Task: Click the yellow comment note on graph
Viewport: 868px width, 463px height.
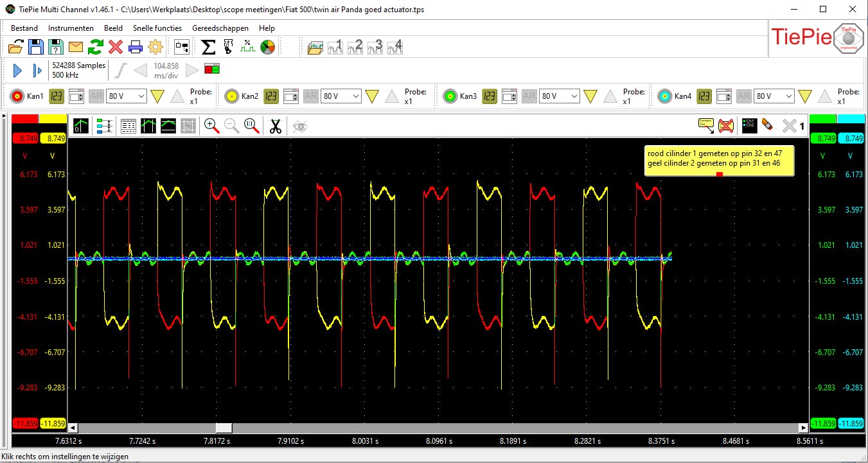Action: 719,161
